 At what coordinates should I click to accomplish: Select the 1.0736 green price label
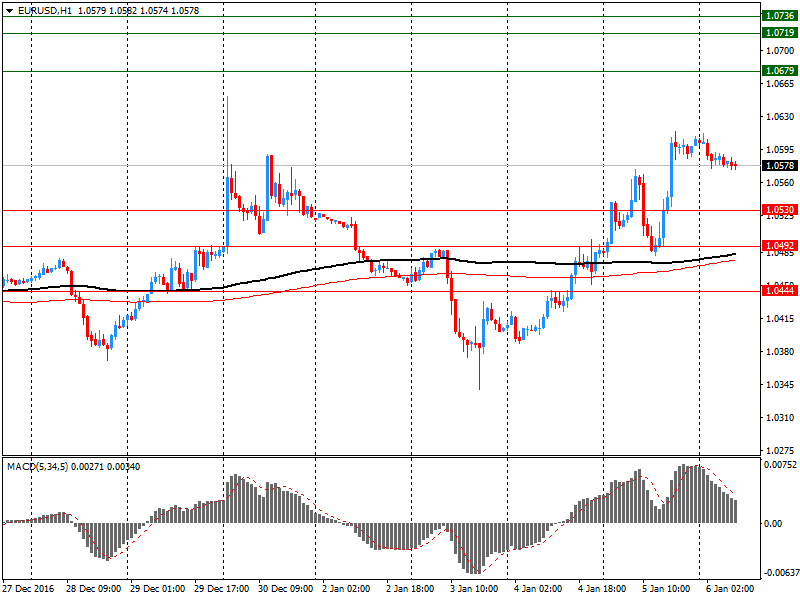[x=780, y=16]
